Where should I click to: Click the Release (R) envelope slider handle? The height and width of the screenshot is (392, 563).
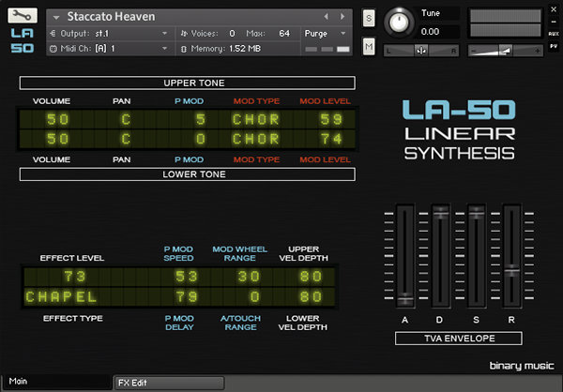(511, 271)
